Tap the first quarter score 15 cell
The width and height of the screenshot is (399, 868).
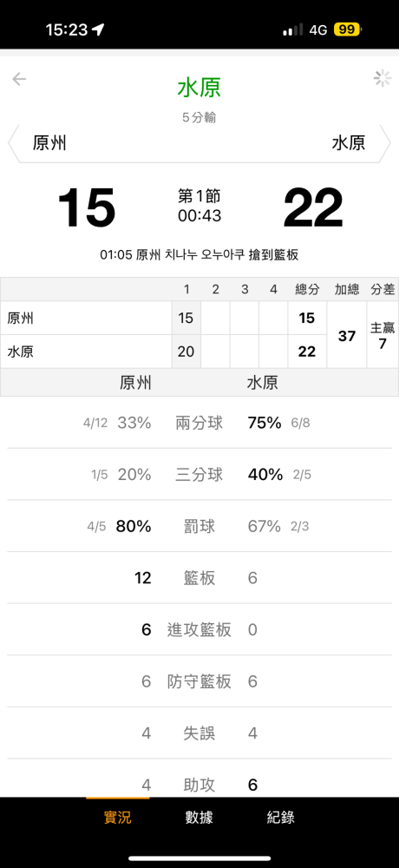point(186,318)
